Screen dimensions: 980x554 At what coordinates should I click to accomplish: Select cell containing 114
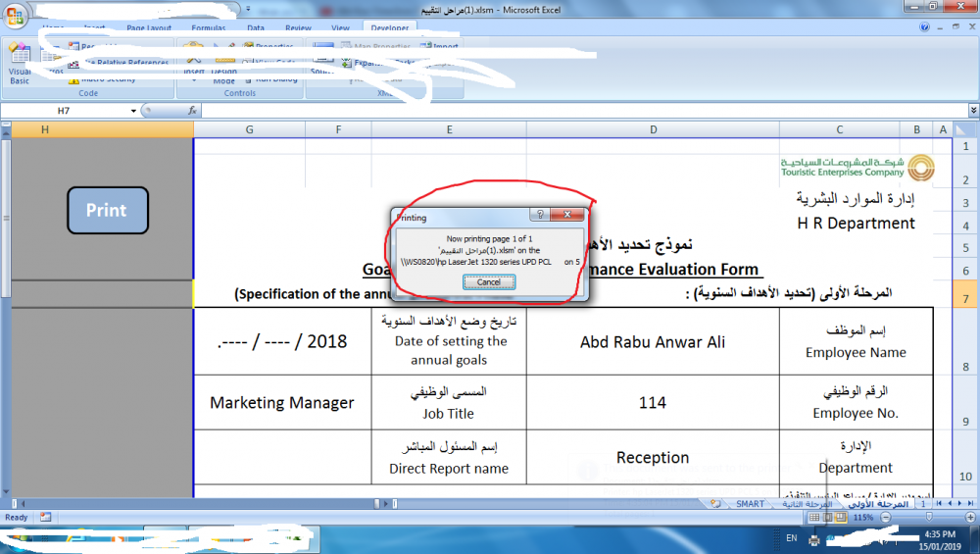[653, 402]
